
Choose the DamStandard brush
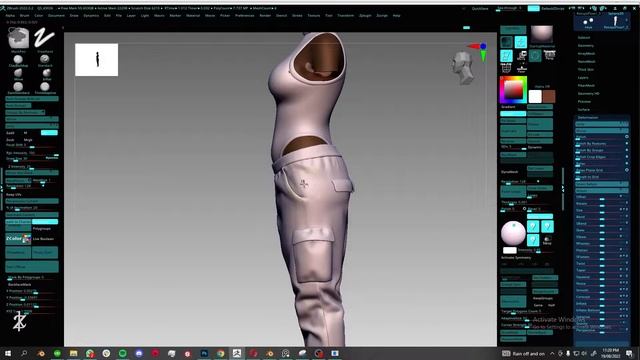[18, 87]
